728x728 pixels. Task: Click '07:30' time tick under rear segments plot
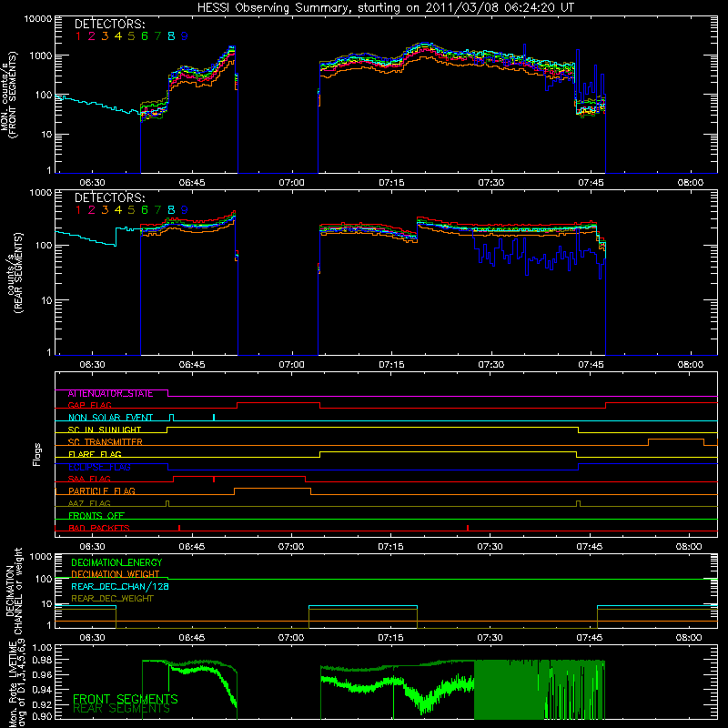click(491, 365)
